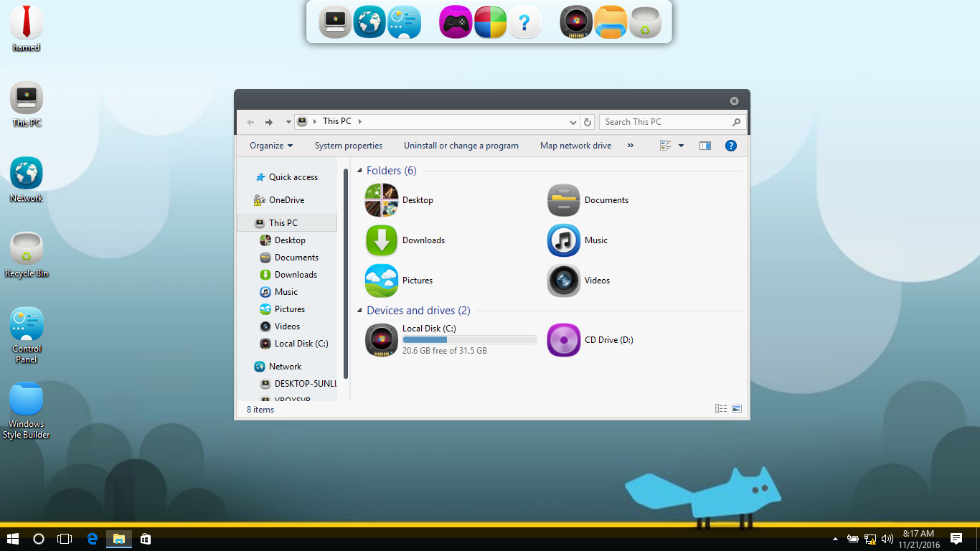Select OneDrive in the navigation pane
The width and height of the screenshot is (980, 551).
point(286,200)
